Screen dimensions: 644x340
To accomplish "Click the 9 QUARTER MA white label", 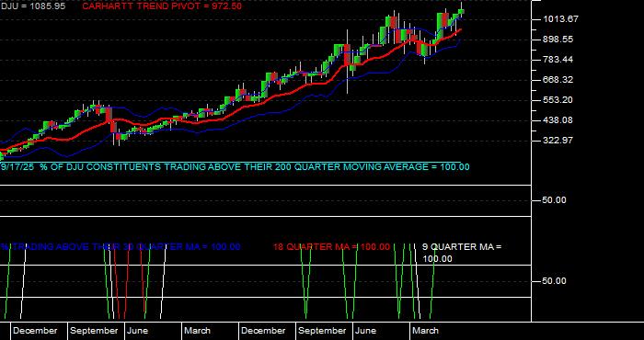I will pyautogui.click(x=462, y=253).
